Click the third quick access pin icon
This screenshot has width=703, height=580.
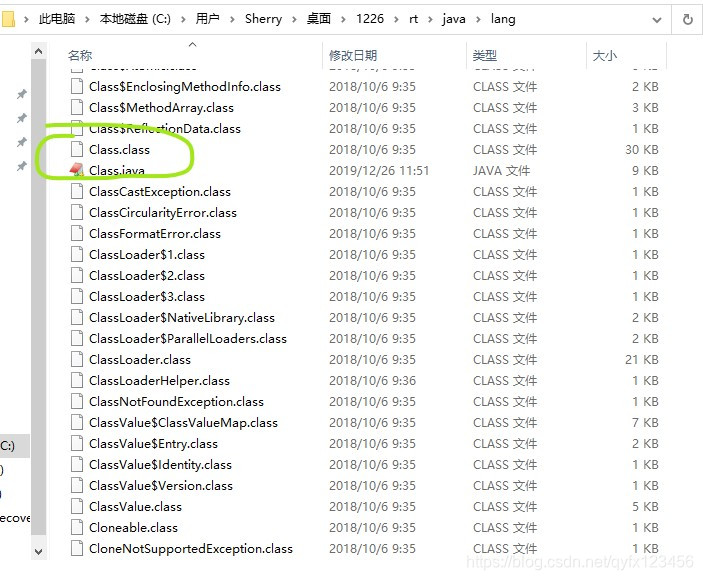pos(22,143)
